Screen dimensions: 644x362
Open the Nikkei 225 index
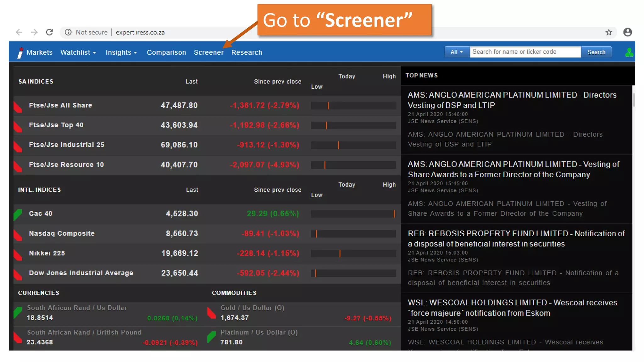47,253
